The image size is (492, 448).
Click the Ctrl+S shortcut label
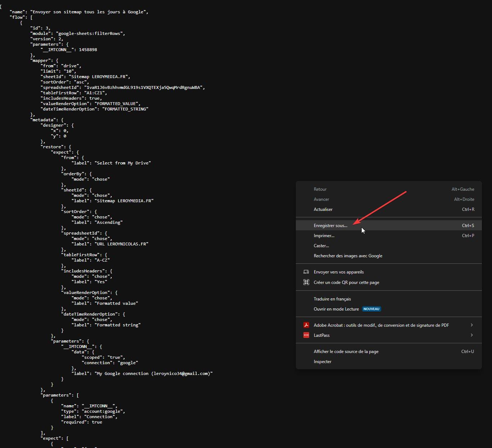point(468,226)
